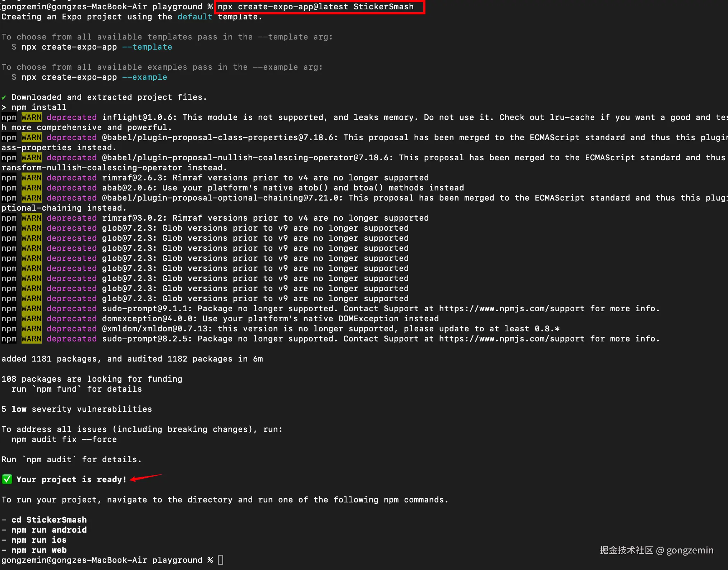Screen dimensions: 728x570
Task: Click the cyan '--template' flag text
Action: click(x=147, y=47)
